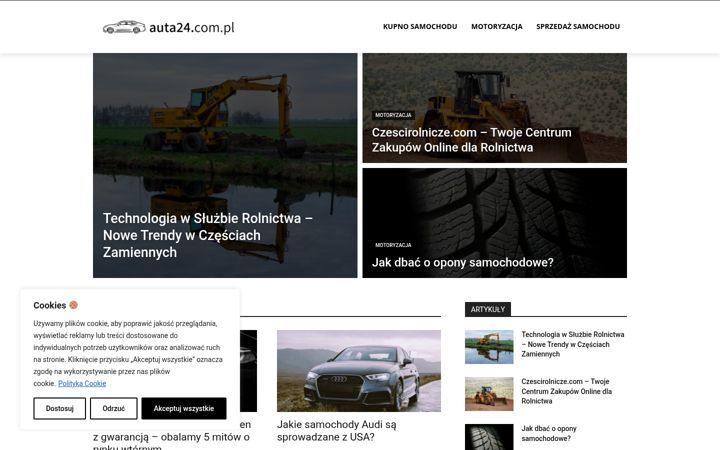Open the Audi car article image
The width and height of the screenshot is (720, 450).
[x=359, y=371]
